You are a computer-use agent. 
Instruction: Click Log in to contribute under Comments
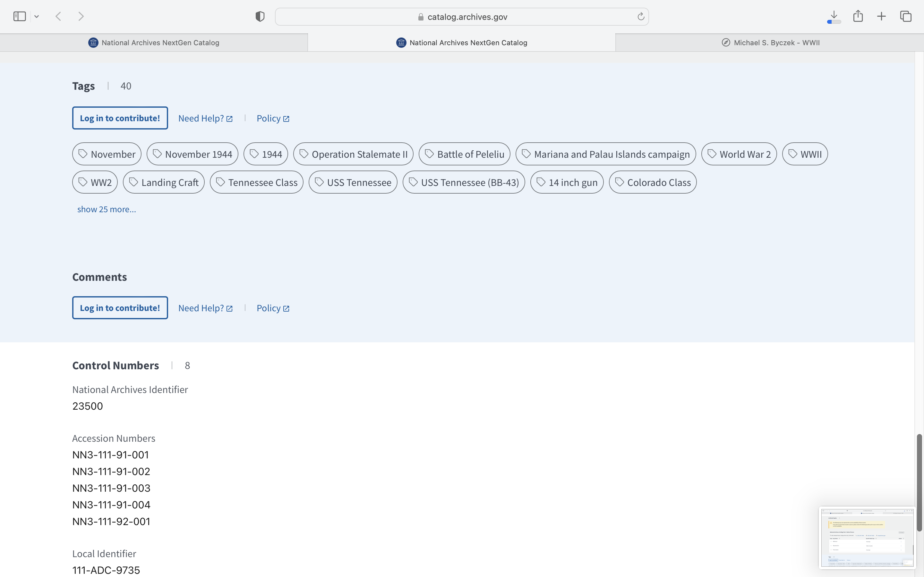[x=120, y=308]
